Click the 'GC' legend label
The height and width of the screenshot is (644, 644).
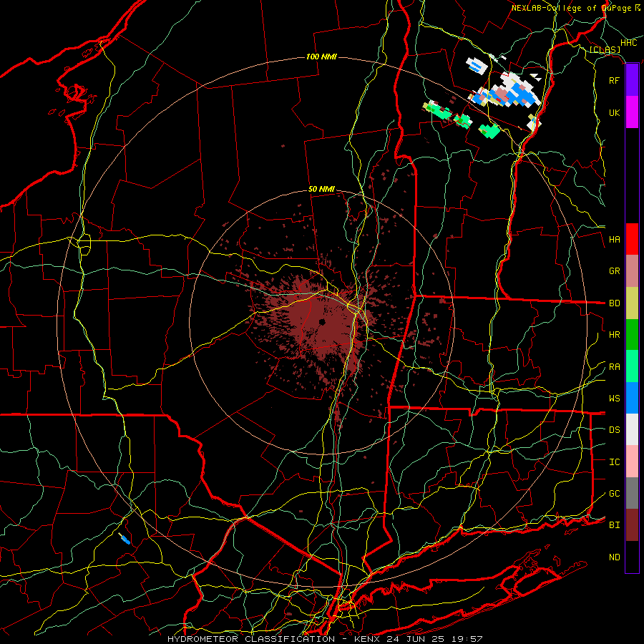click(615, 494)
